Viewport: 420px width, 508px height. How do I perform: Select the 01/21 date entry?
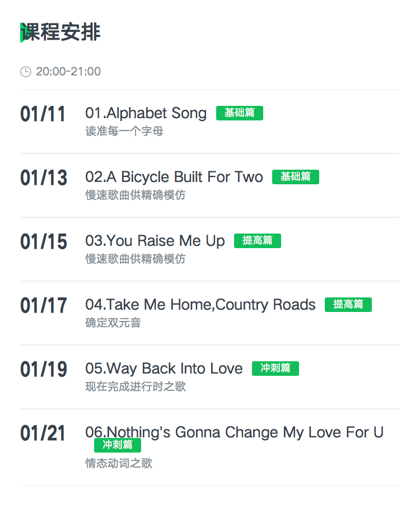43,433
